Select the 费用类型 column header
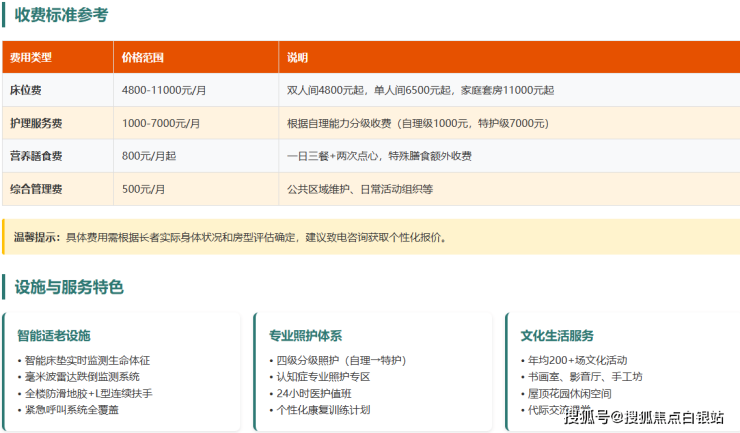The image size is (740, 433). coord(30,57)
